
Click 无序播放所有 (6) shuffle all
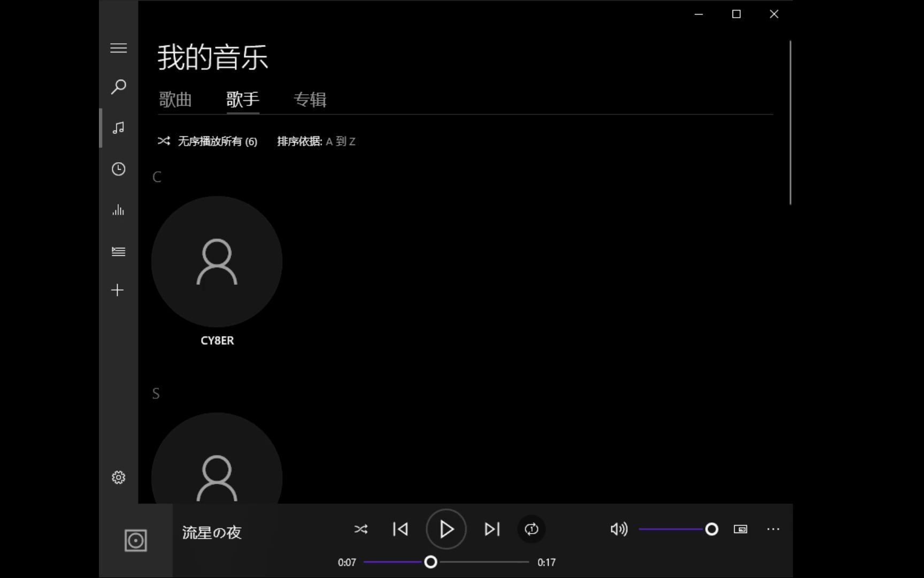tap(207, 141)
